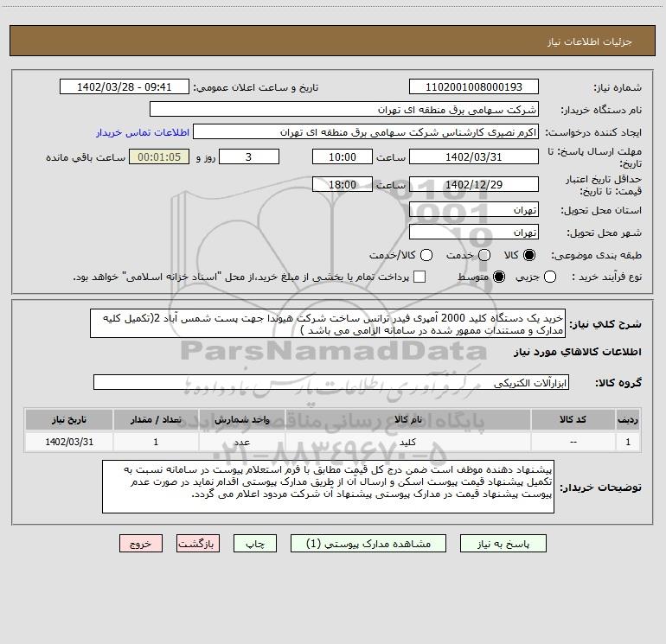666x644 pixels.
Task: Click the چاپ print button
Action: [x=255, y=544]
